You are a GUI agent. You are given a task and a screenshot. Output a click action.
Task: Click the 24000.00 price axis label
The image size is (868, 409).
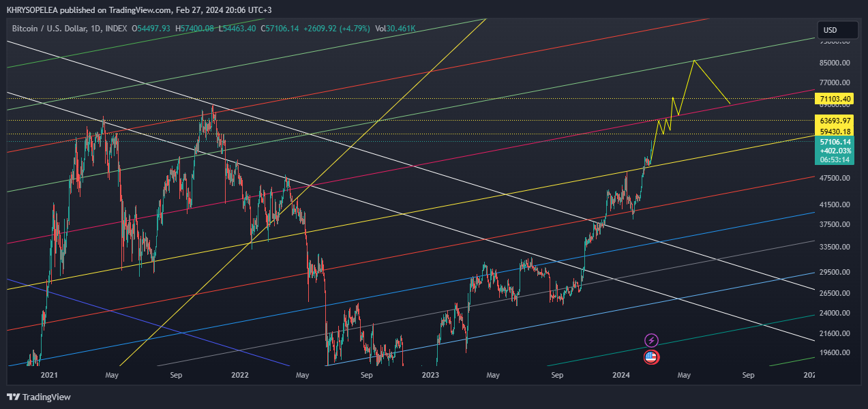click(x=835, y=313)
